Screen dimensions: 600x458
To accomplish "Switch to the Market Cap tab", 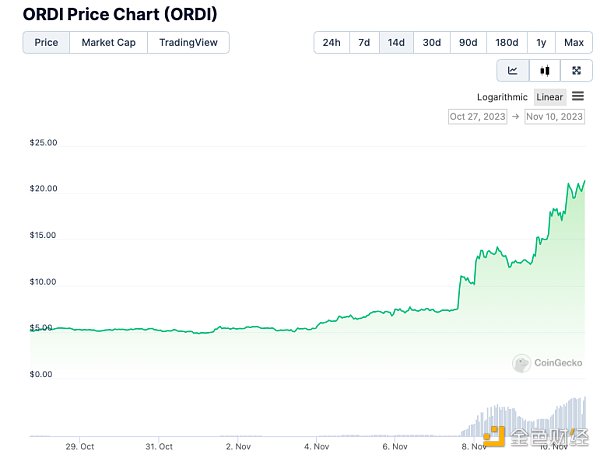I will tap(108, 42).
